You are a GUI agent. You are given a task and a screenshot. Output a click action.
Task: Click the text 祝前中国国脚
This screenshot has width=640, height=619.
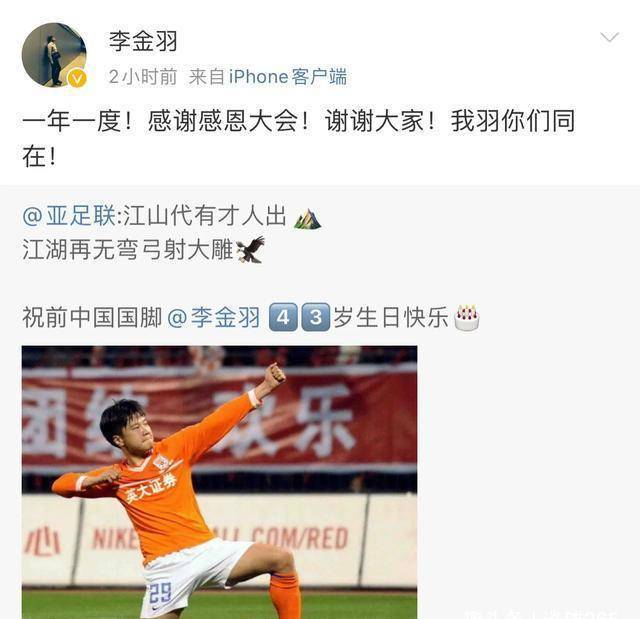(92, 317)
